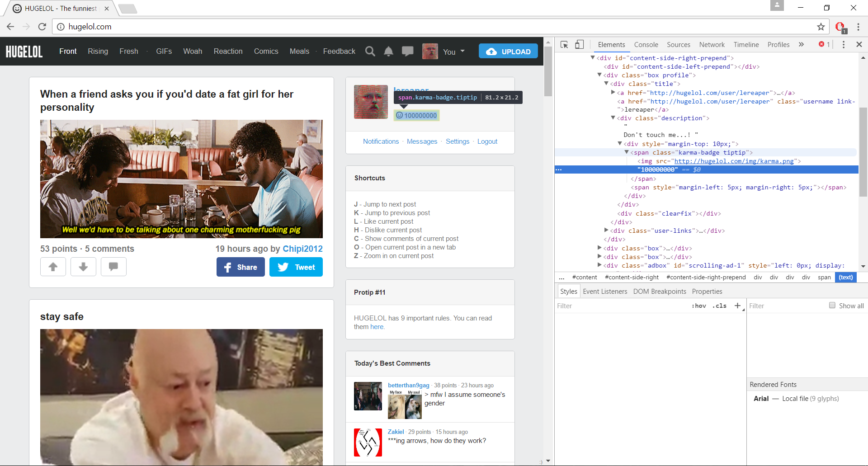Toggle the .cls class editor option
This screenshot has width=868, height=466.
coord(719,306)
